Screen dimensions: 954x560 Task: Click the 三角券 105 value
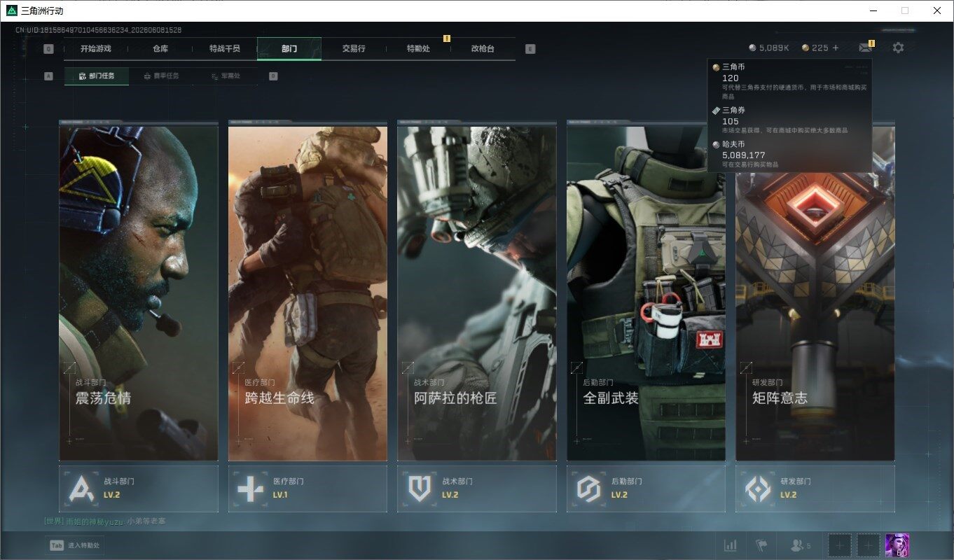tap(730, 121)
